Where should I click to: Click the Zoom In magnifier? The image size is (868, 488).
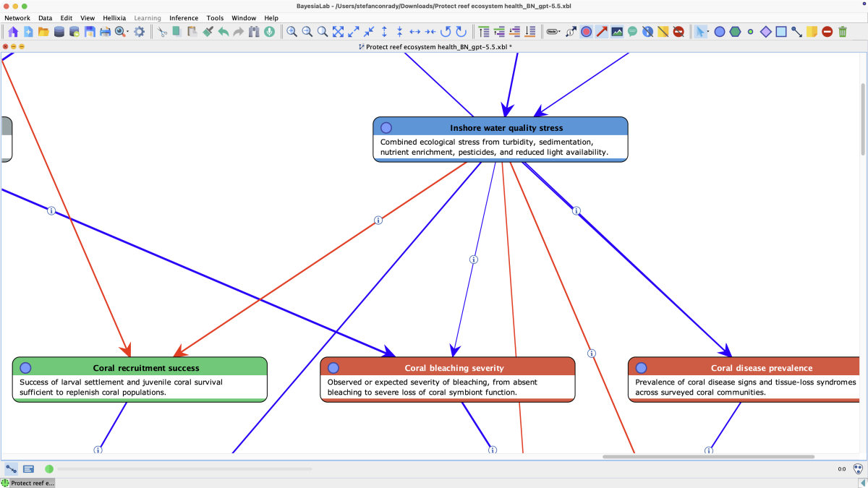click(292, 32)
